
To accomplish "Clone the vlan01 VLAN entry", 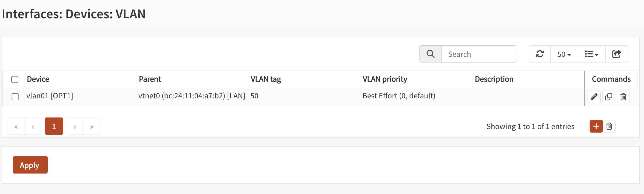I will point(608,97).
